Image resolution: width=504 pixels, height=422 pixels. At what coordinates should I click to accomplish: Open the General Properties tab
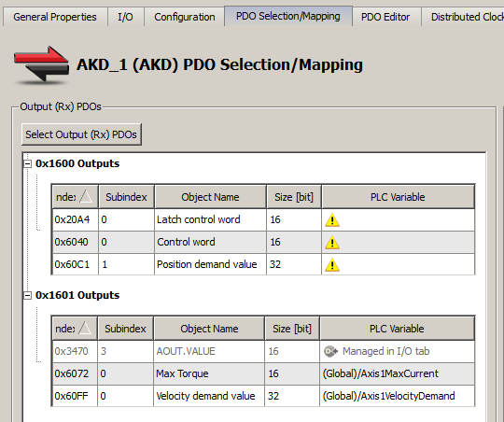[x=55, y=17]
